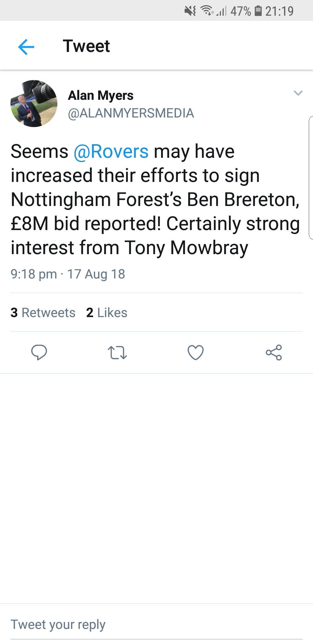This screenshot has height=644, width=313.
Task: Like the tweet with the heart icon
Action: [196, 352]
